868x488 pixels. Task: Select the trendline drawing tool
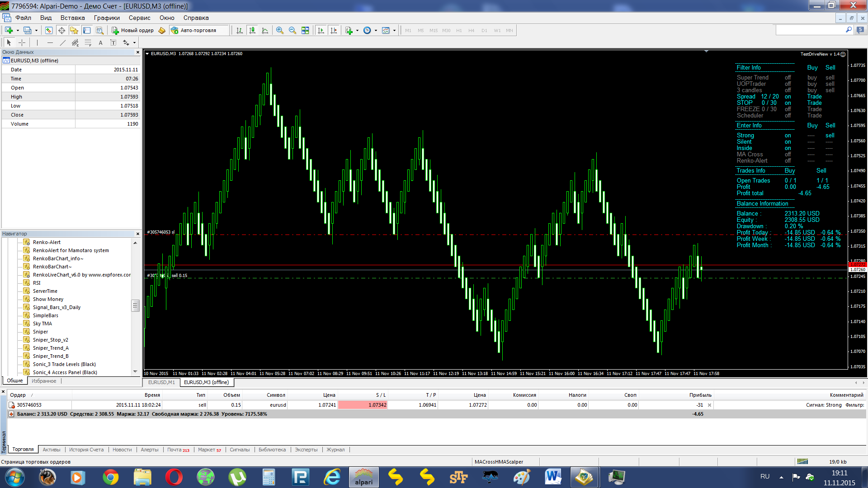62,42
